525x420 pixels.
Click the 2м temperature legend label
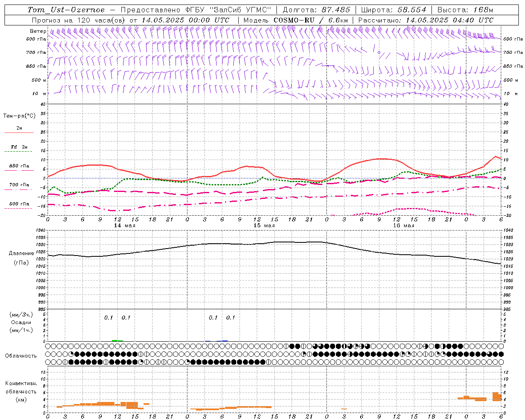(x=19, y=128)
